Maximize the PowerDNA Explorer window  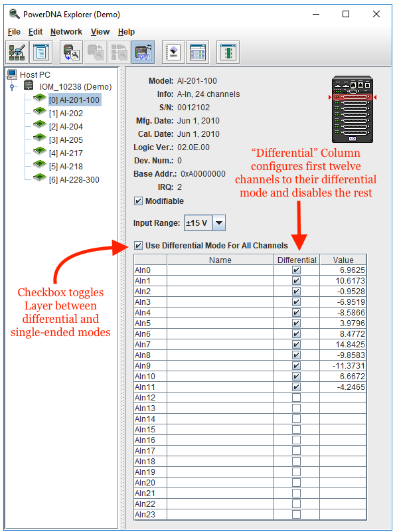pyautogui.click(x=346, y=14)
